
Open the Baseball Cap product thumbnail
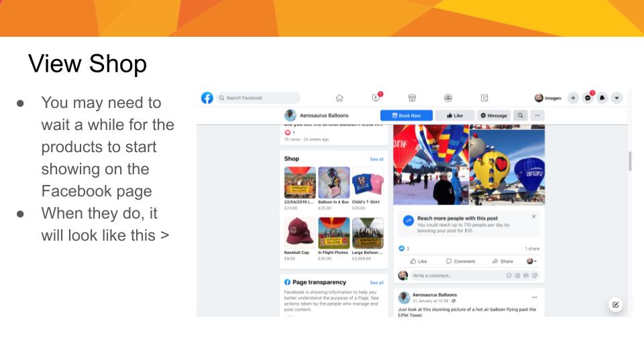coord(300,233)
